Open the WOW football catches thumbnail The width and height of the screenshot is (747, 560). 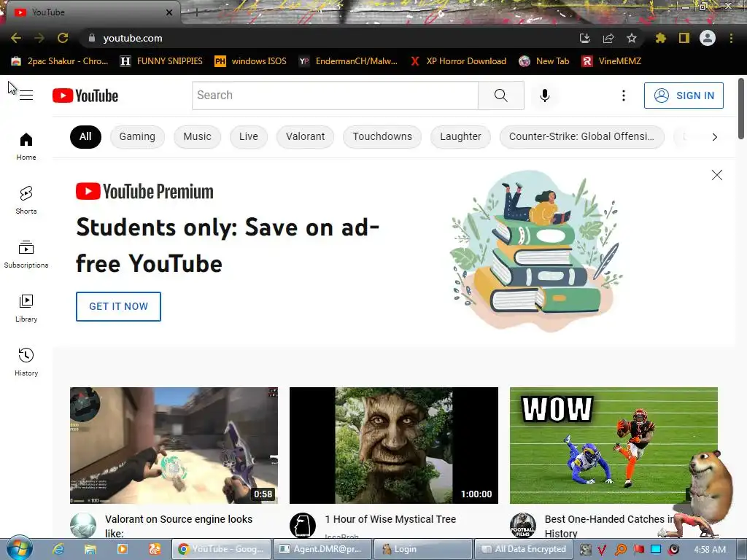click(614, 446)
